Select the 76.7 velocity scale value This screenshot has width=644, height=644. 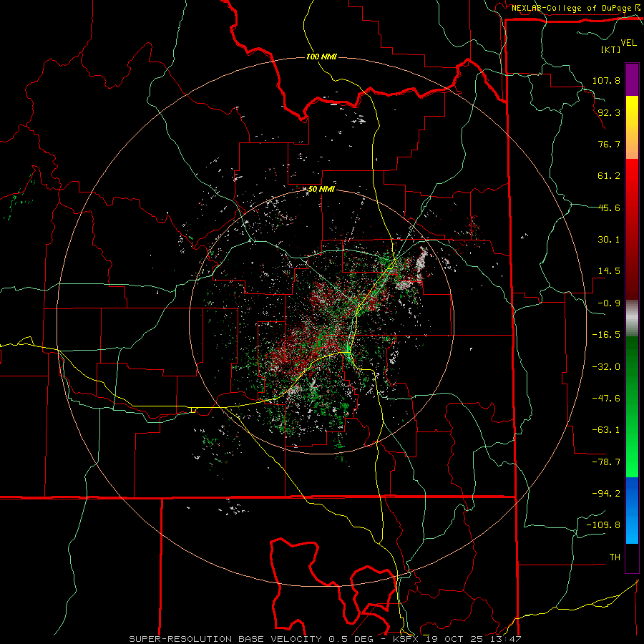tap(609, 144)
